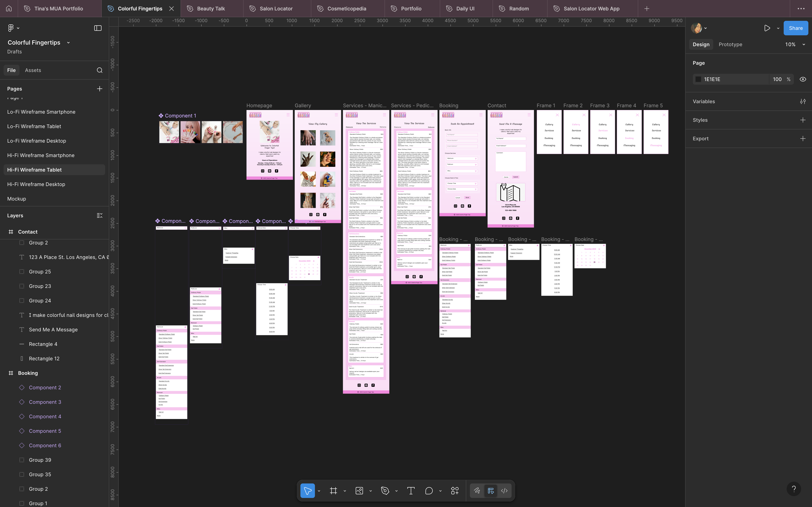The image size is (812, 507).
Task: Toggle the sidebar minimize UI button
Action: point(98,28)
